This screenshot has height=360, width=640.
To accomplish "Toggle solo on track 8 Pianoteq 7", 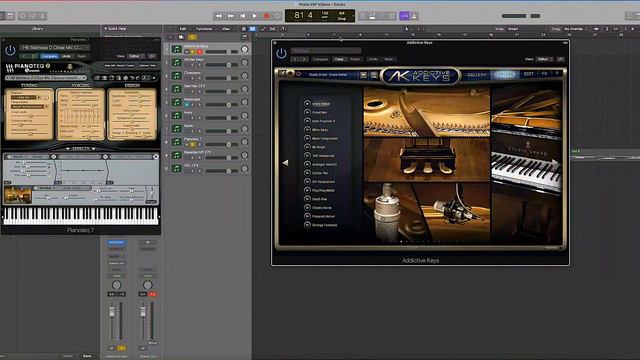I will (193, 144).
